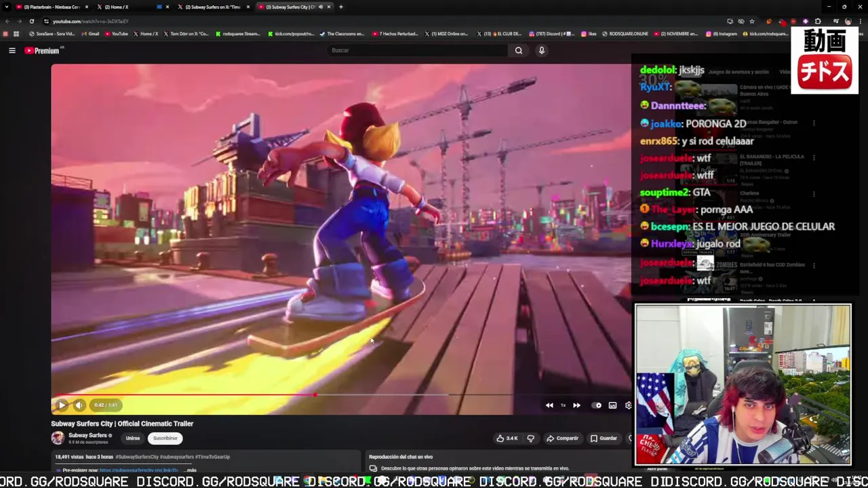Dislike the video thumbs-down icon
Viewport: 868px width, 488px height.
pos(531,439)
